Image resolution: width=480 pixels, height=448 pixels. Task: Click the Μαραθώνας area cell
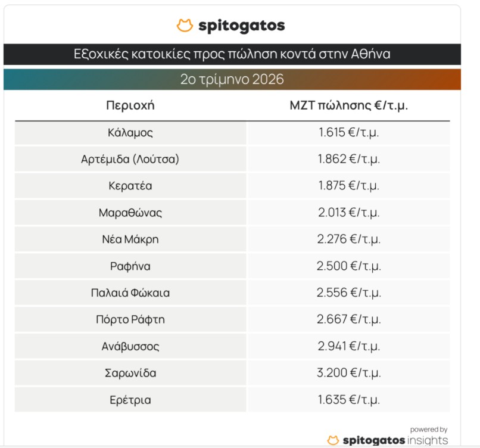point(130,213)
